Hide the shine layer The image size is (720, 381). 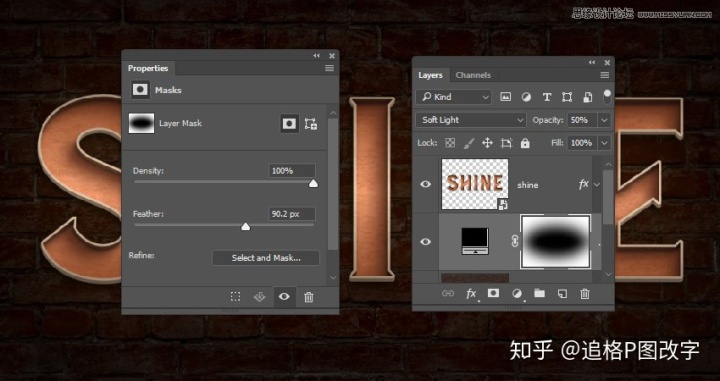point(426,184)
